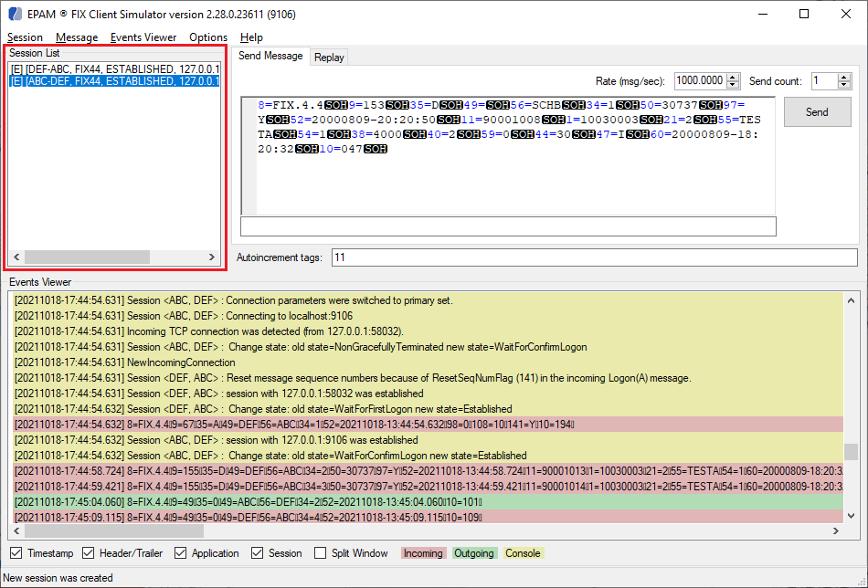Select the 'Connecting to localhost:9106' log line
The width and height of the screenshot is (868, 588).
[x=428, y=316]
